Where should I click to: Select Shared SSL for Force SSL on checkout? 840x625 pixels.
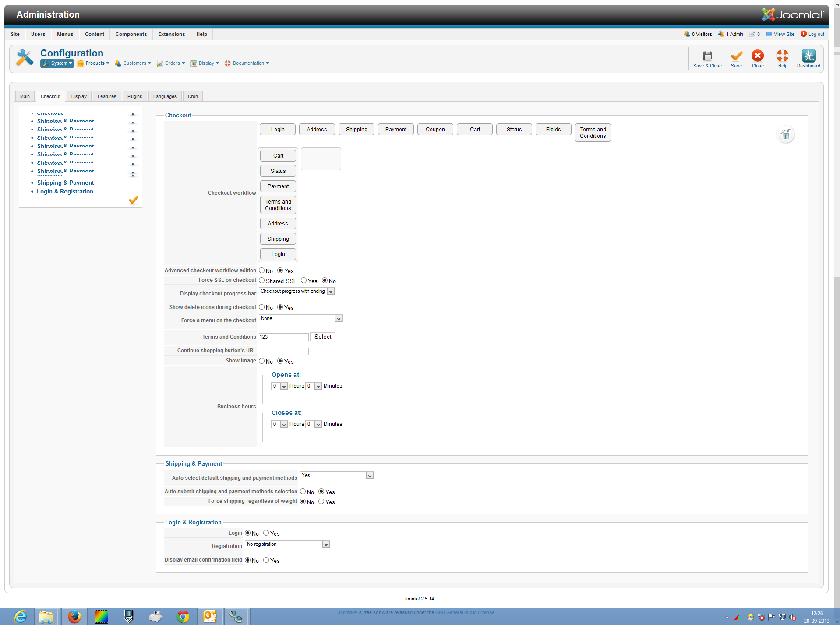pyautogui.click(x=262, y=281)
